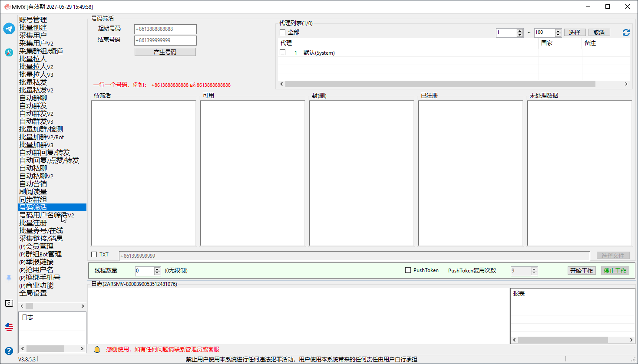Image resolution: width=638 pixels, height=364 pixels.
Task: Open 批量创建 menu item
Action: point(33,28)
